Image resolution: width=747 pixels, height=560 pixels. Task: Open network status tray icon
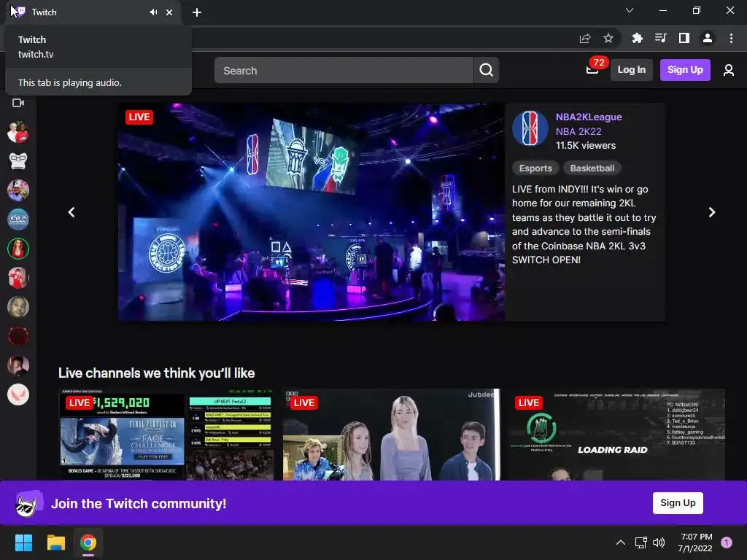click(640, 542)
